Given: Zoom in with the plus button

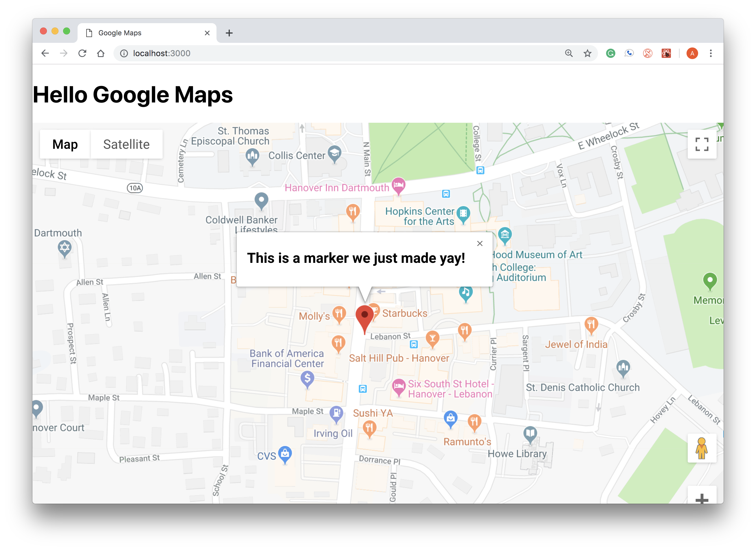Looking at the screenshot, I should pyautogui.click(x=702, y=498).
